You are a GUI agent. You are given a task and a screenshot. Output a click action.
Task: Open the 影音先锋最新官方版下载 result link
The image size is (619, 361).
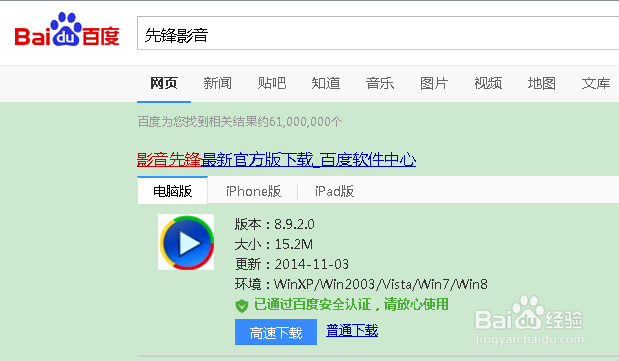pyautogui.click(x=276, y=160)
